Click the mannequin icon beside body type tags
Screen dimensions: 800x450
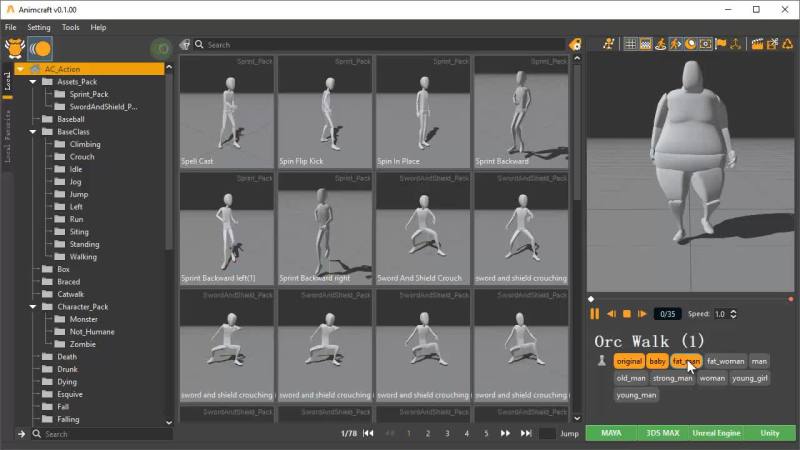coord(602,361)
